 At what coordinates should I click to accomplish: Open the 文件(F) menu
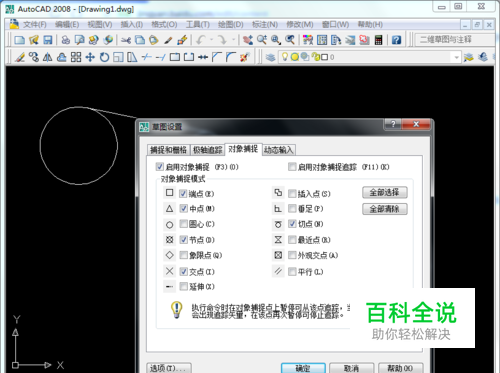(x=35, y=25)
